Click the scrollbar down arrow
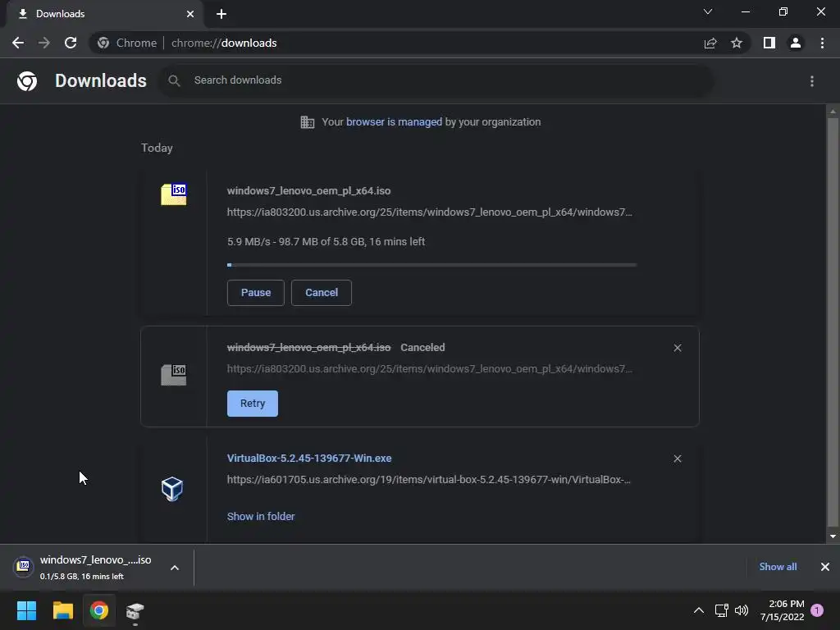 833,536
